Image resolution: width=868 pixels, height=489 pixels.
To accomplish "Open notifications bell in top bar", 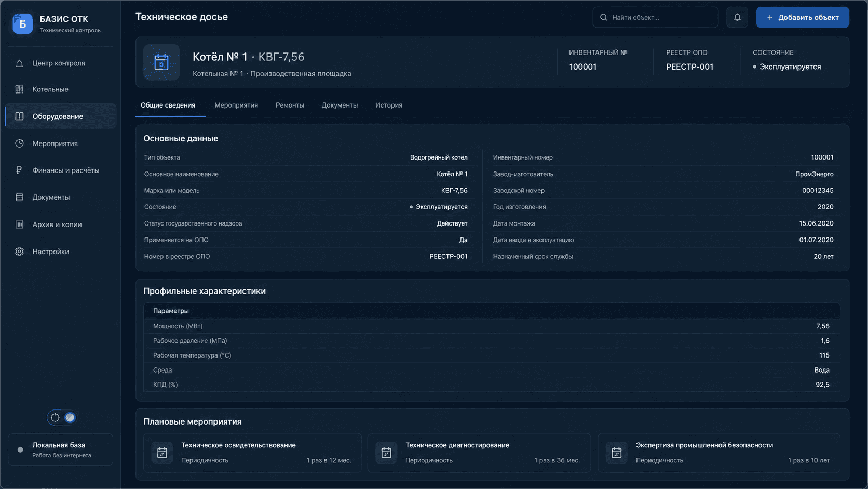I will [737, 17].
